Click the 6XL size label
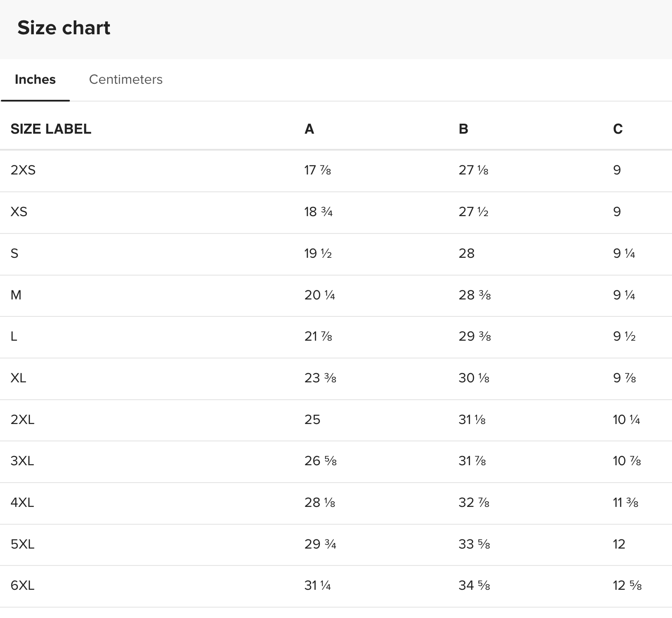This screenshot has height=618, width=672. pos(23,585)
